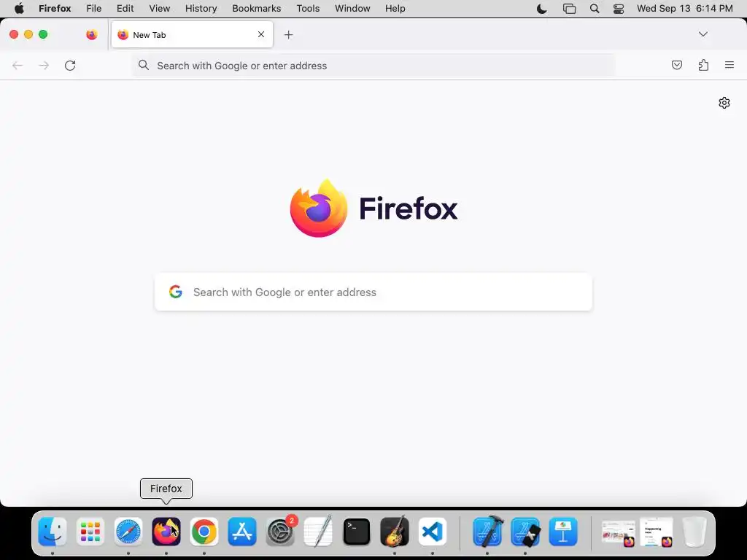Image resolution: width=747 pixels, height=560 pixels.
Task: Open Terminal from the Dock
Action: click(x=356, y=532)
